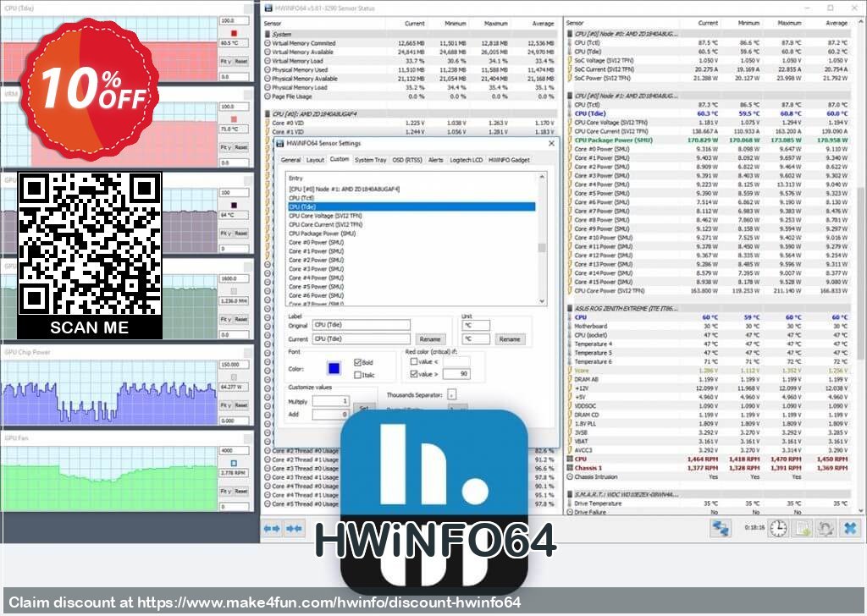The width and height of the screenshot is (867, 616).
Task: Open the network remote monitoring icon in toolbar
Action: pyautogui.click(x=720, y=528)
